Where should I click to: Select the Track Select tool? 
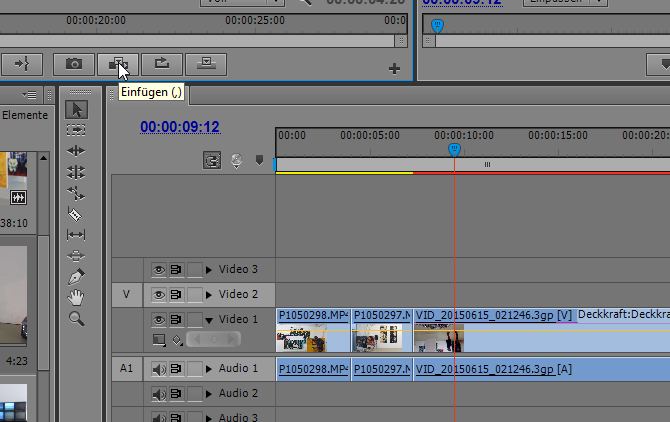(76, 130)
